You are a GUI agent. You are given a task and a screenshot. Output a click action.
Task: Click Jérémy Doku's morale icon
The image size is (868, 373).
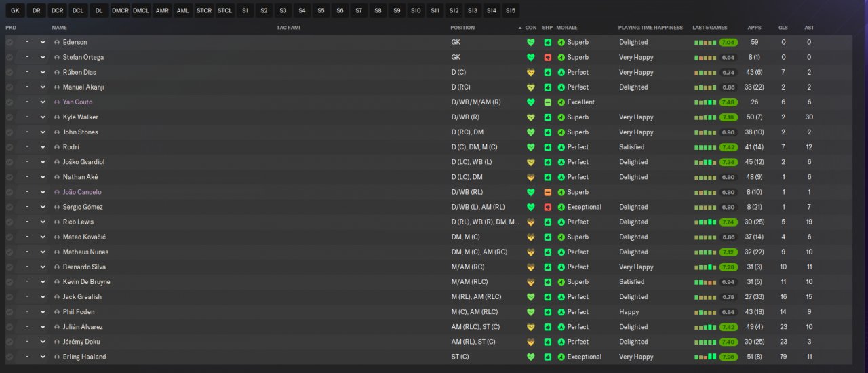click(x=561, y=342)
